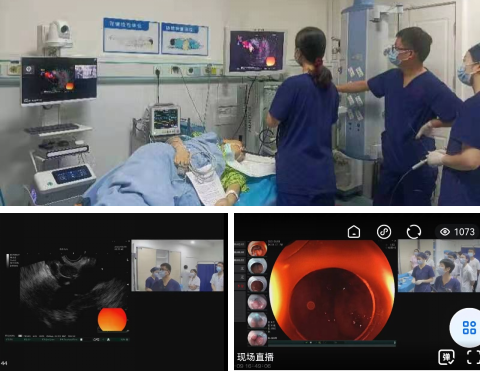Click the doctors' camera inset beside ultrasound image
Image resolution: width=480 pixels, height=372 pixels.
click(177, 265)
